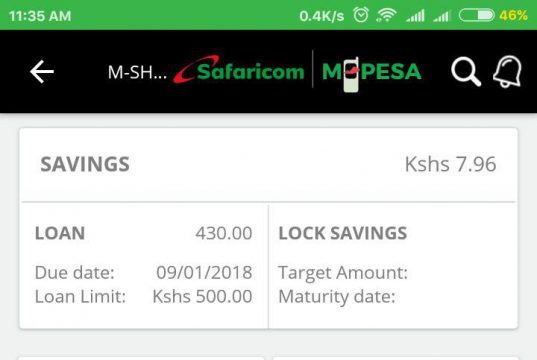Image resolution: width=537 pixels, height=360 pixels.
Task: Open notifications bell icon
Action: (x=508, y=71)
